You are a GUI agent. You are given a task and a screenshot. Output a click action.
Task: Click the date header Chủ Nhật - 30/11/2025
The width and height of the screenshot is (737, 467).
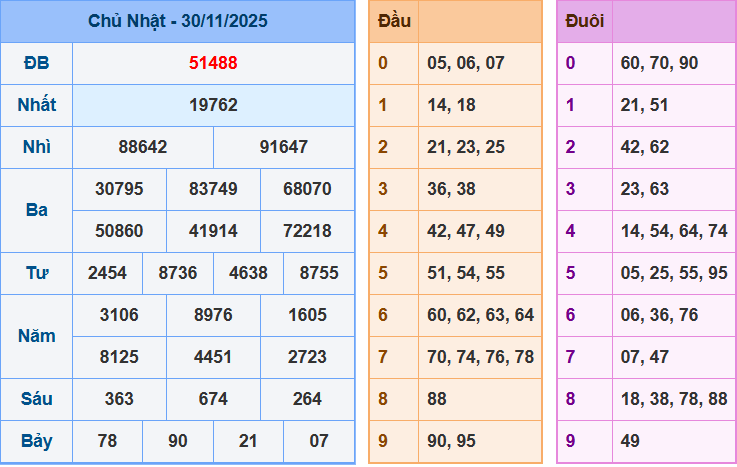point(177,21)
